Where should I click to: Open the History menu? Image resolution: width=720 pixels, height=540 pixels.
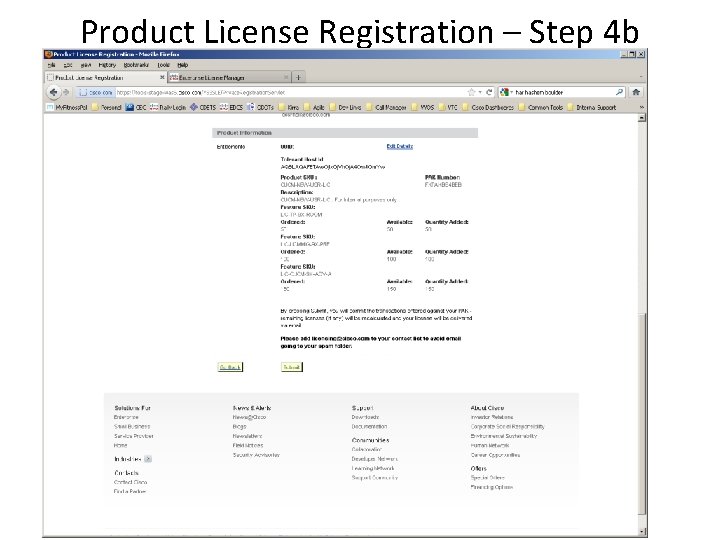point(107,65)
